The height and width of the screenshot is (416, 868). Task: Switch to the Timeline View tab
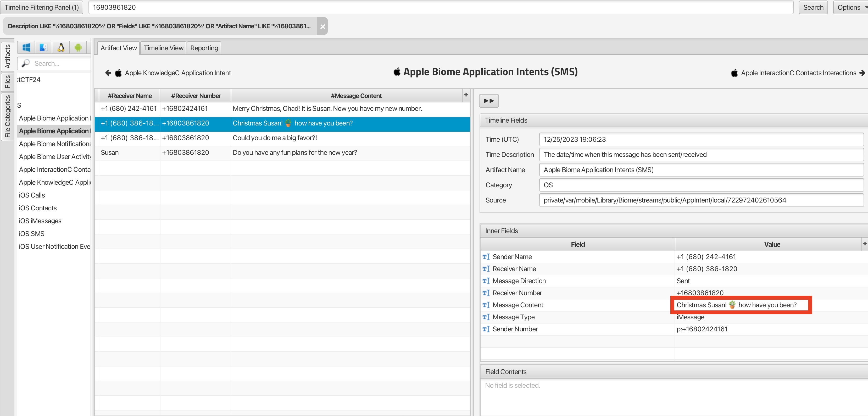pyautogui.click(x=163, y=48)
